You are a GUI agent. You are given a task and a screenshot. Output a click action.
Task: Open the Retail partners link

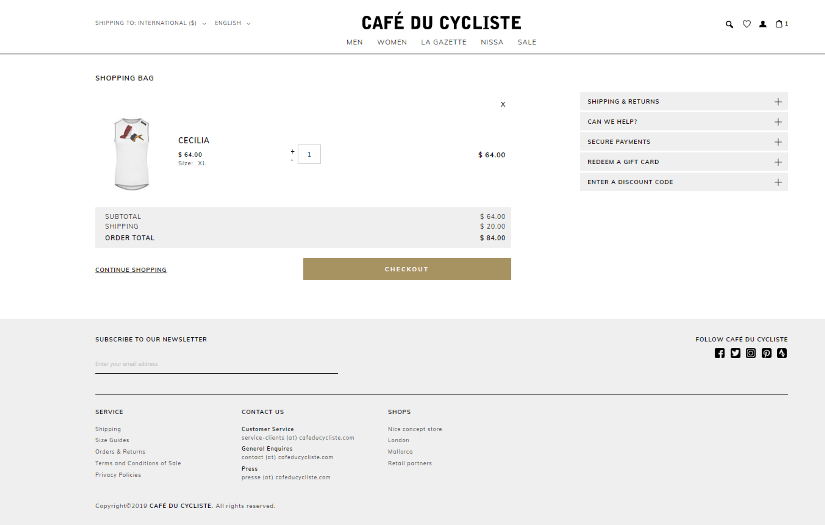(x=409, y=463)
